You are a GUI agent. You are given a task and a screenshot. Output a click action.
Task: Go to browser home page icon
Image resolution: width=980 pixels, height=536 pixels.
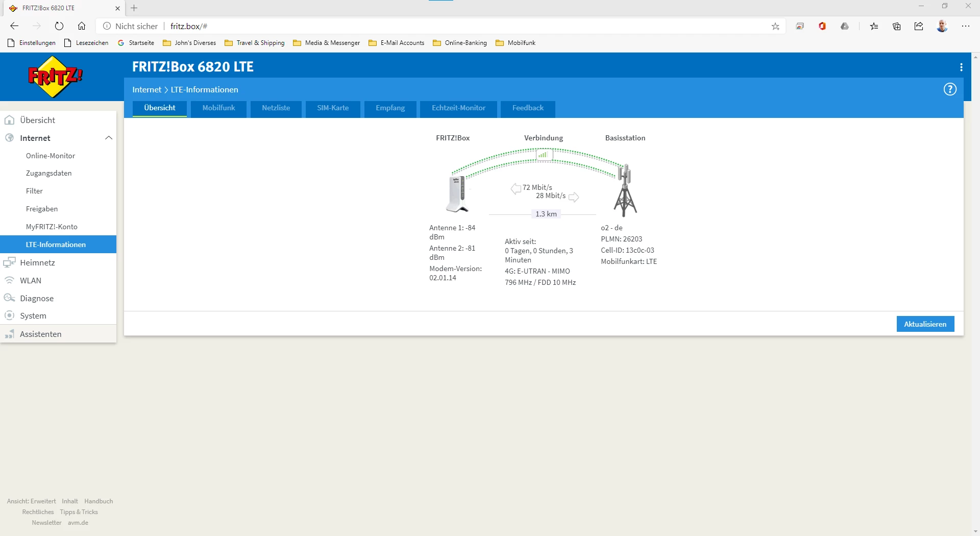pyautogui.click(x=82, y=26)
